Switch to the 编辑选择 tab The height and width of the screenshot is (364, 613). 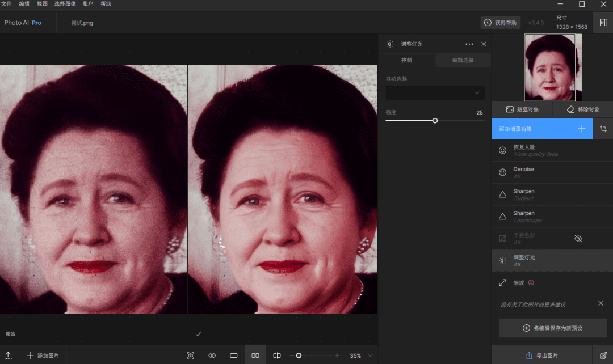tap(463, 60)
